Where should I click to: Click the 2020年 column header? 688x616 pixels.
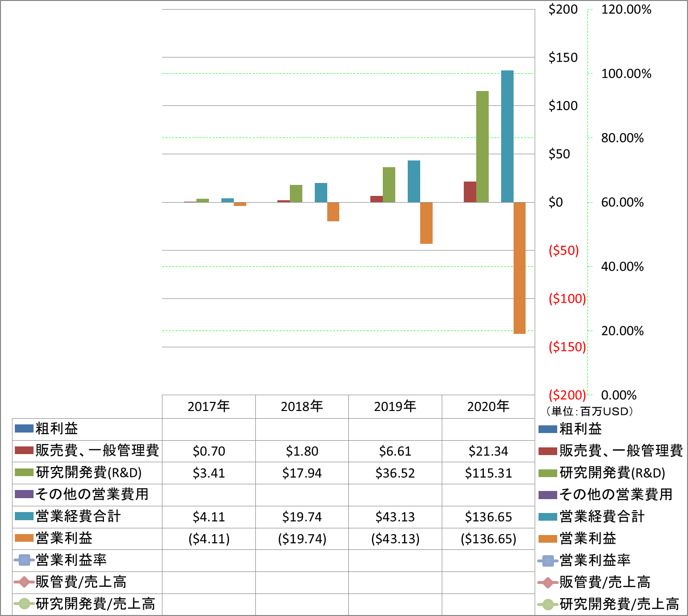488,407
